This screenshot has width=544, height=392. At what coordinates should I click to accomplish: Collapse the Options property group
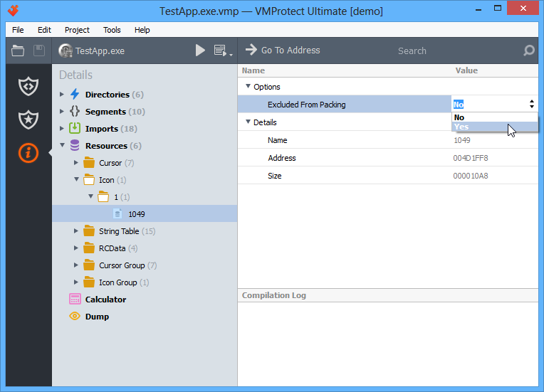pyautogui.click(x=248, y=86)
